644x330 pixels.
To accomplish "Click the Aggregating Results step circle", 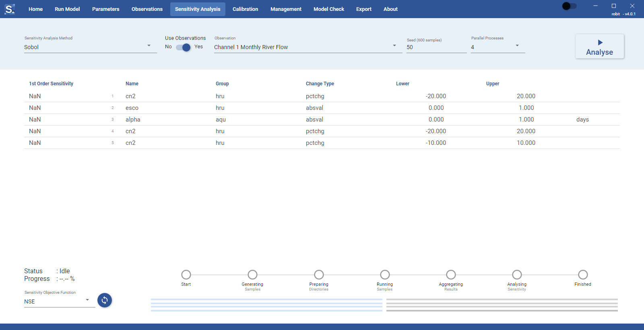I will coord(451,274).
